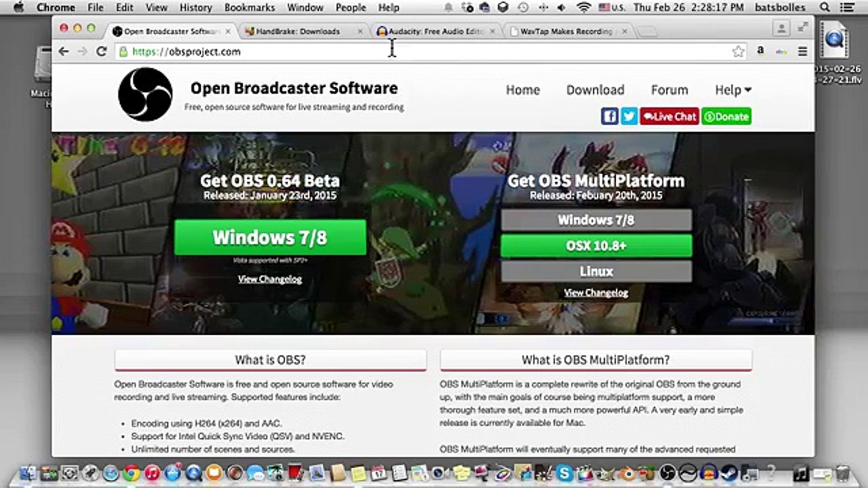Open the Amazon extension icon
Screen dimensions: 868x488
(x=760, y=51)
